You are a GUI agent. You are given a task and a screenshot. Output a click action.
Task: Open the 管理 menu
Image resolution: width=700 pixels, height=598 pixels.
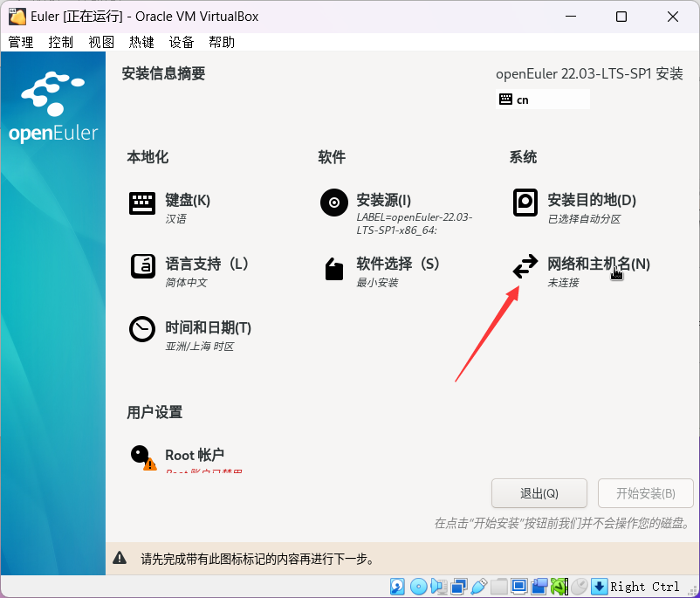pos(21,42)
